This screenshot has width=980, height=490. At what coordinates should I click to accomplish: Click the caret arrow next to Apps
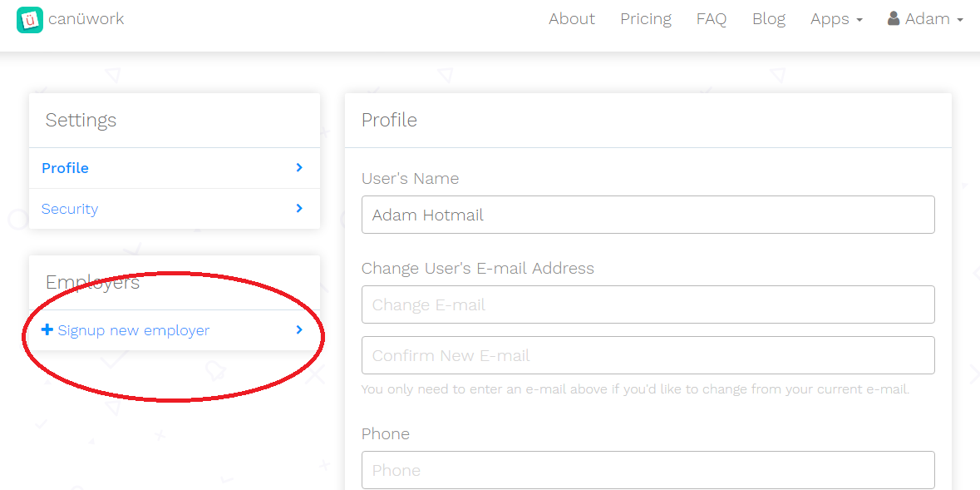[859, 21]
